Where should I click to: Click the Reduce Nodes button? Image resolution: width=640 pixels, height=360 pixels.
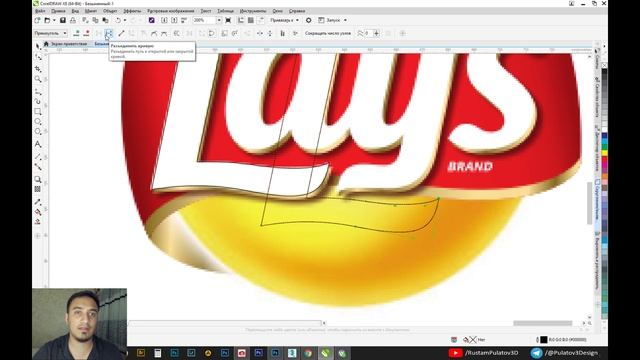coord(328,33)
